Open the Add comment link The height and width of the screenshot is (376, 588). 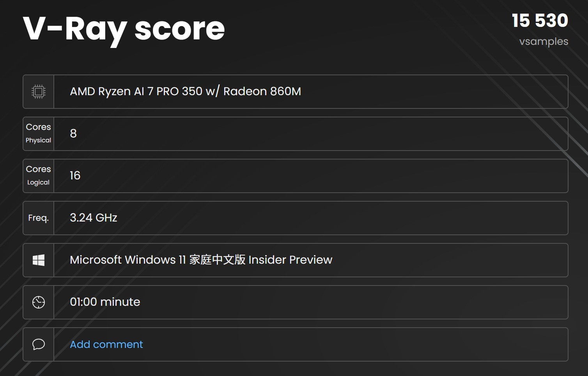(106, 344)
